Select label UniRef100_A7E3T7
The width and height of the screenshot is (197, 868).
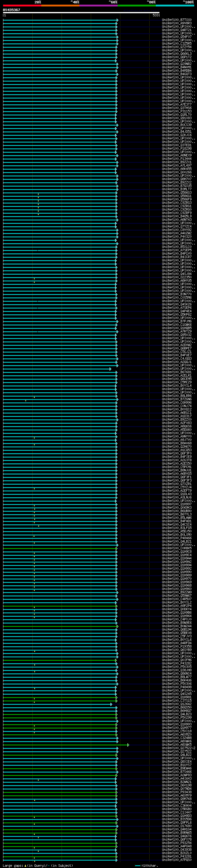point(177,104)
